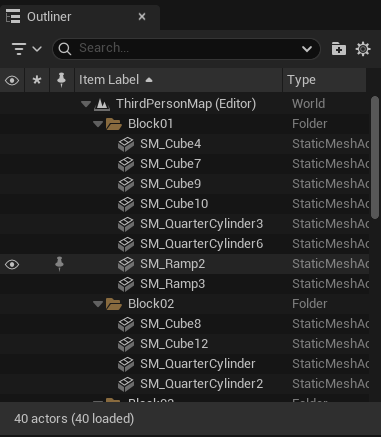The height and width of the screenshot is (437, 381).
Task: Select the ThirdPersonMap (Editor) label
Action: pos(186,104)
